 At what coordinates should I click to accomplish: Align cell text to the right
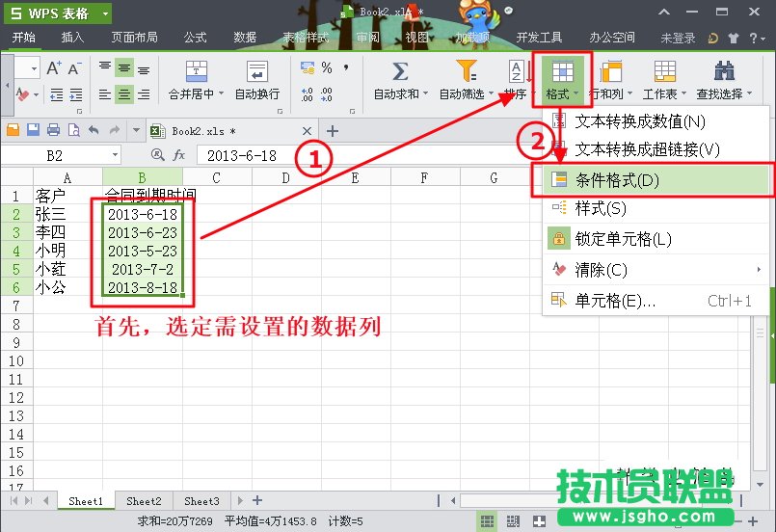coord(144,94)
